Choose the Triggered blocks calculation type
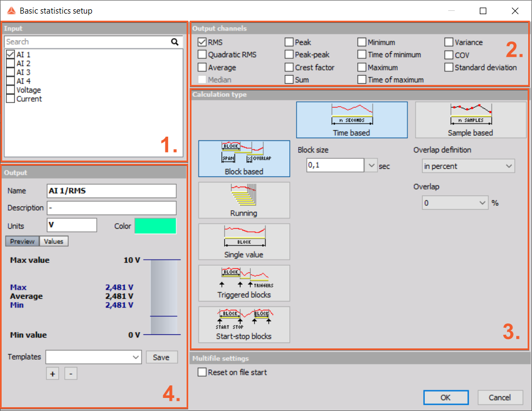Viewport: 532px width, 411px height. click(x=244, y=283)
